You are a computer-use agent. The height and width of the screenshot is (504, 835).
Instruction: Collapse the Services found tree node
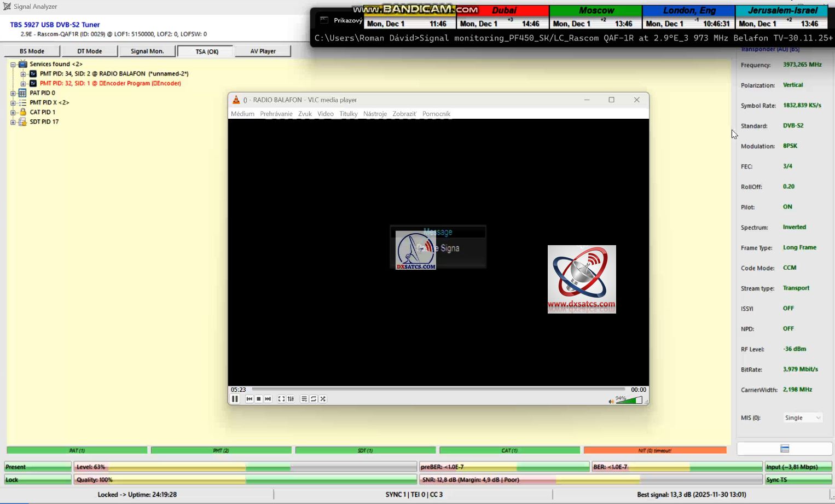point(13,64)
